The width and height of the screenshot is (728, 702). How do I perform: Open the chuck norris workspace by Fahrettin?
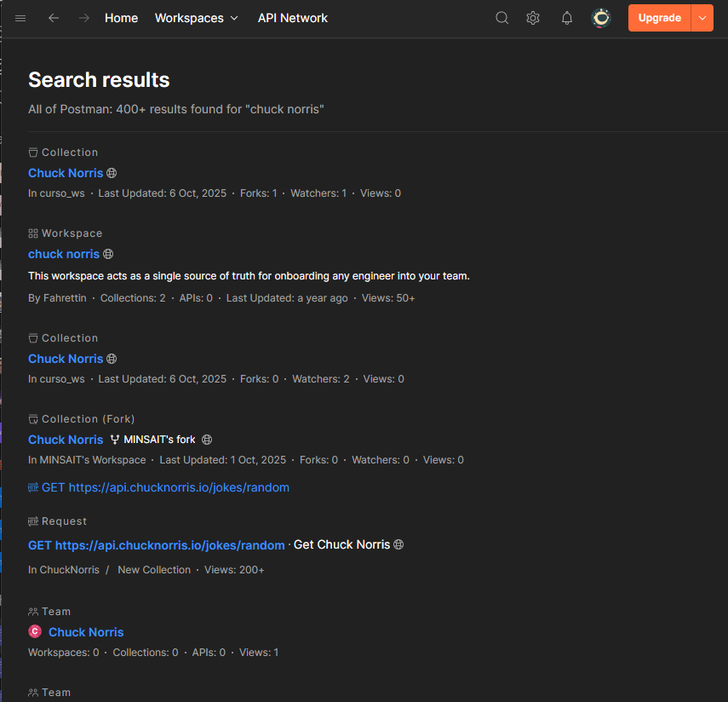[x=64, y=254]
